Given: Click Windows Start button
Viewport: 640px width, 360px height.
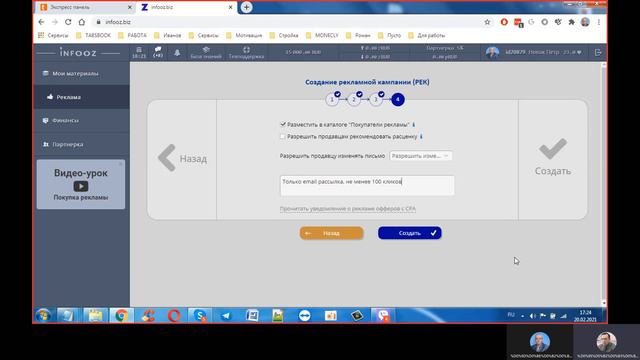Looking at the screenshot, I should coord(43,316).
